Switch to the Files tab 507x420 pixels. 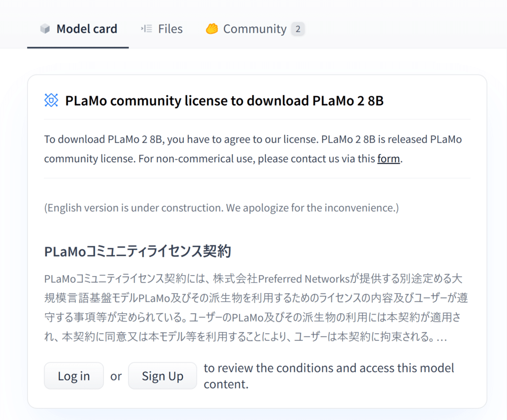coord(161,29)
